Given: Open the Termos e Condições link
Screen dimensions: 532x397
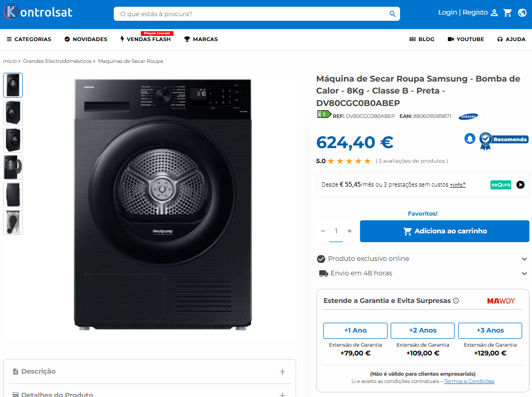Looking at the screenshot, I should coord(469,381).
